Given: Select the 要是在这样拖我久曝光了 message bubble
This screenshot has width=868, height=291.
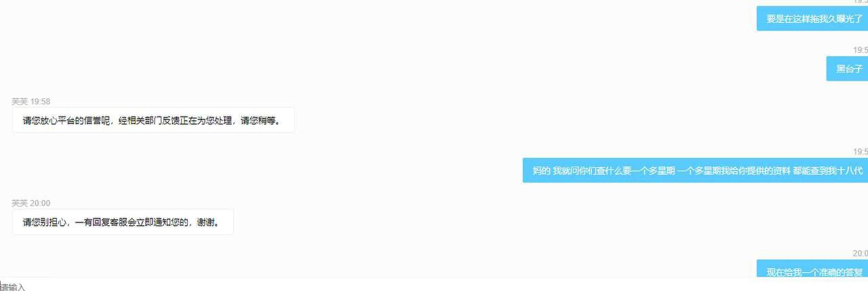Looking at the screenshot, I should pyautogui.click(x=812, y=18).
